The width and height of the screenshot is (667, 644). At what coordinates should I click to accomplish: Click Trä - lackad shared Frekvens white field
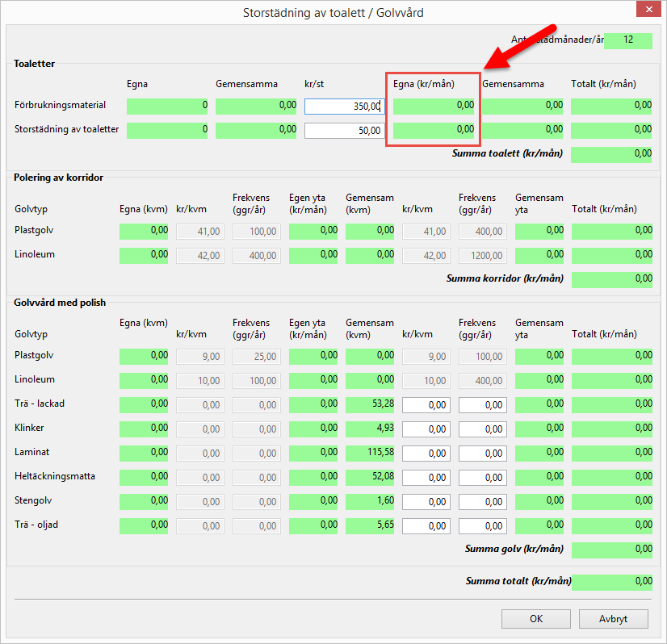tap(483, 404)
